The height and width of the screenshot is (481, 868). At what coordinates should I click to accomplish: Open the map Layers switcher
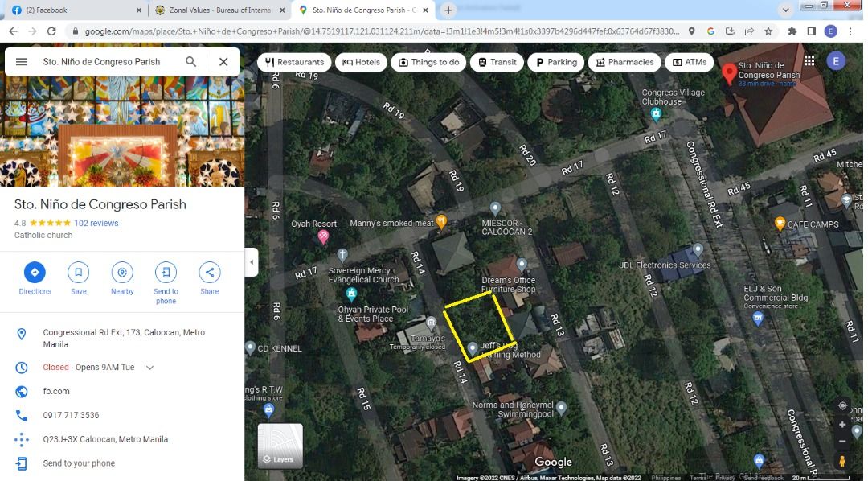click(280, 445)
